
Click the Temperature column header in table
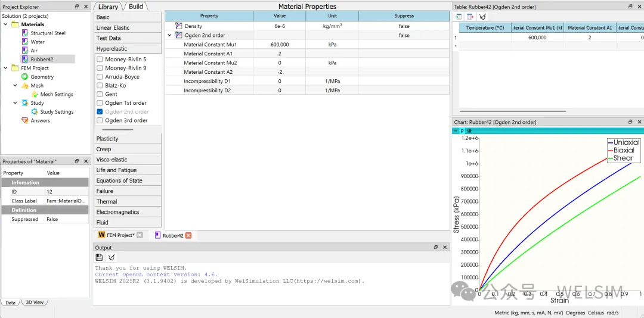pyautogui.click(x=485, y=28)
